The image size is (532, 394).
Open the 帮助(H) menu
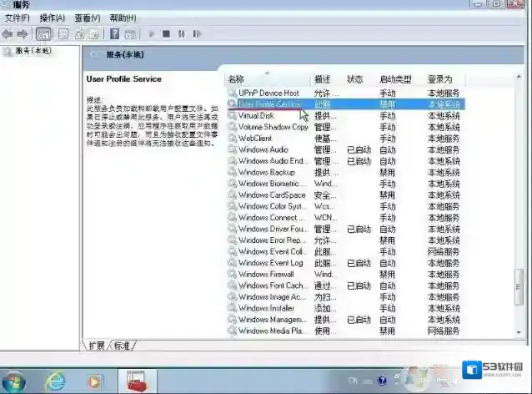[x=123, y=18]
